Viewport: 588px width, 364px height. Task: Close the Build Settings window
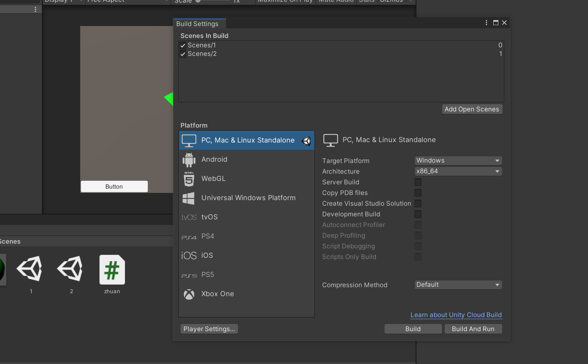(x=504, y=23)
